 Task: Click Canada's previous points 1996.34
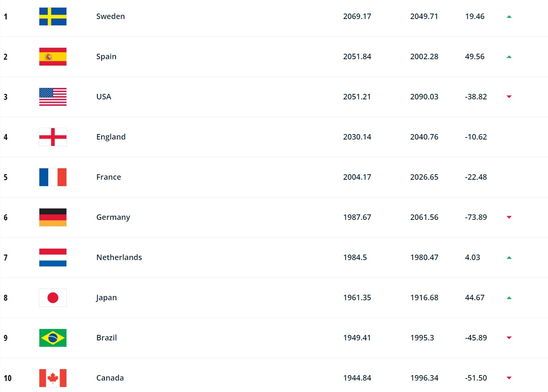pyautogui.click(x=424, y=378)
